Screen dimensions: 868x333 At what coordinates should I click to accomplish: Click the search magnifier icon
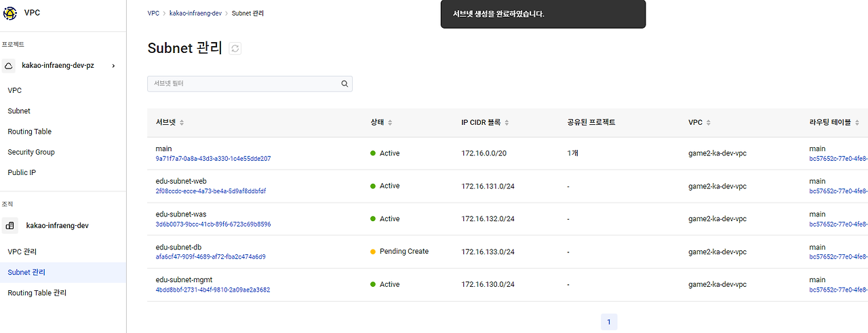click(344, 84)
